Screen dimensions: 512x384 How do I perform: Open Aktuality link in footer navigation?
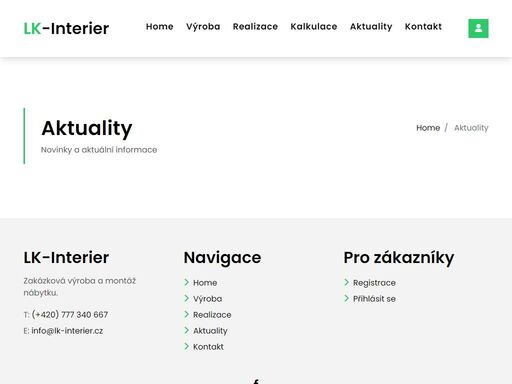click(x=210, y=331)
